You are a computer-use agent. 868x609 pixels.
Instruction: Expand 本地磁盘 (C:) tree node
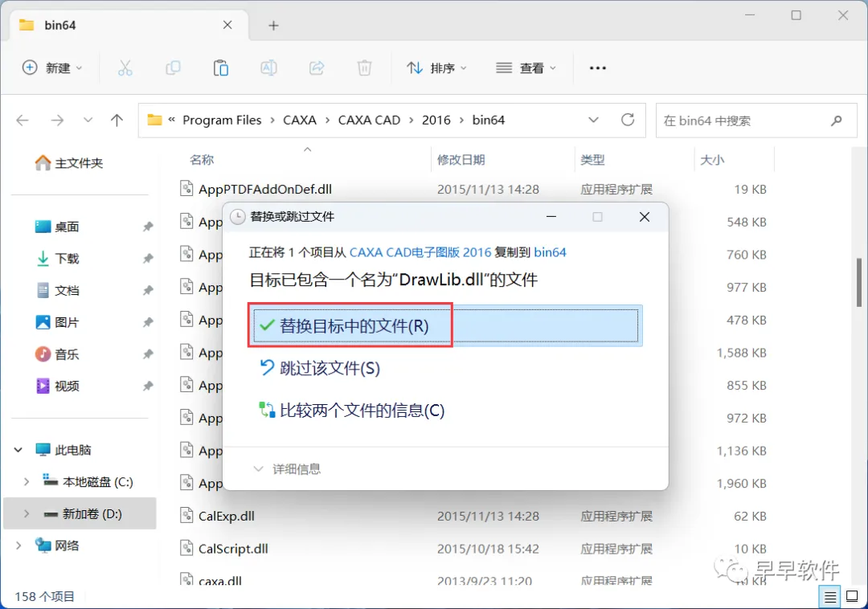[26, 482]
